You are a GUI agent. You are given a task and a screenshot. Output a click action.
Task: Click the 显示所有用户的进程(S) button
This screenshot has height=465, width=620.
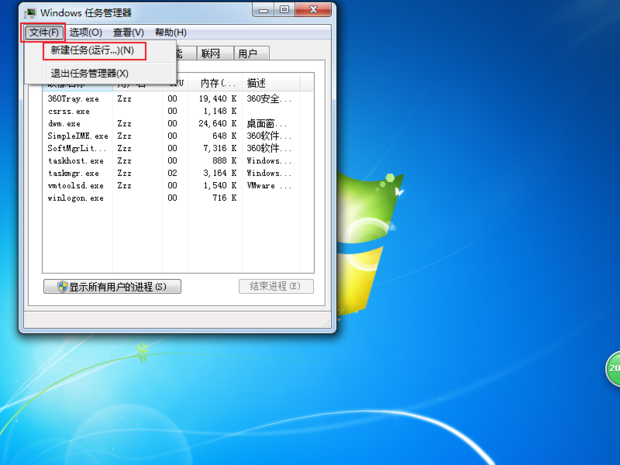[x=112, y=287]
